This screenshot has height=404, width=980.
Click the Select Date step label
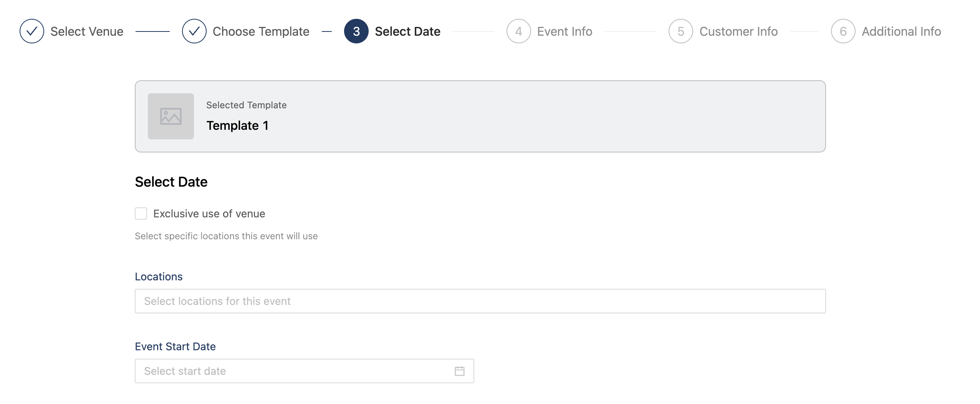coord(407,31)
